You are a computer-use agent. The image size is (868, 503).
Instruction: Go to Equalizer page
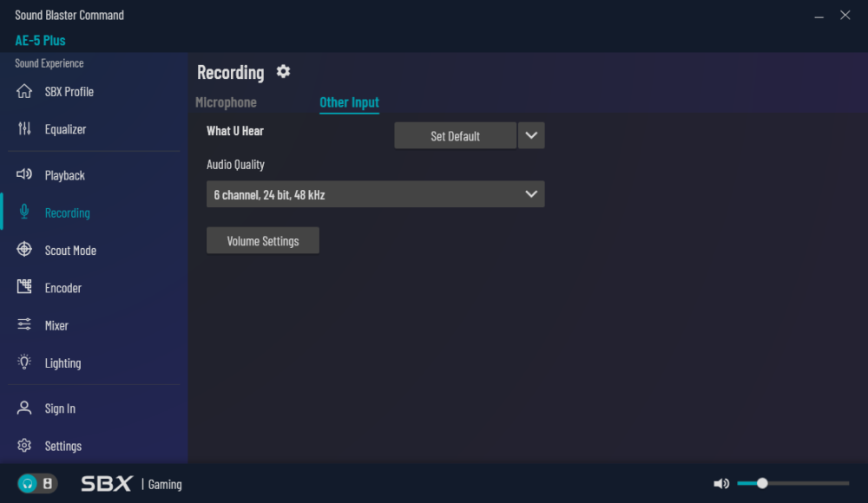point(65,129)
